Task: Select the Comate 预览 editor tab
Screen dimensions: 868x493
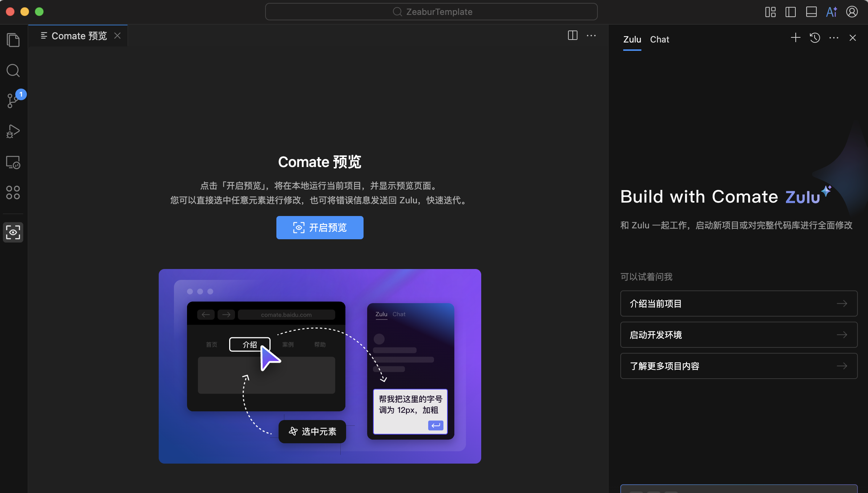Action: [78, 36]
